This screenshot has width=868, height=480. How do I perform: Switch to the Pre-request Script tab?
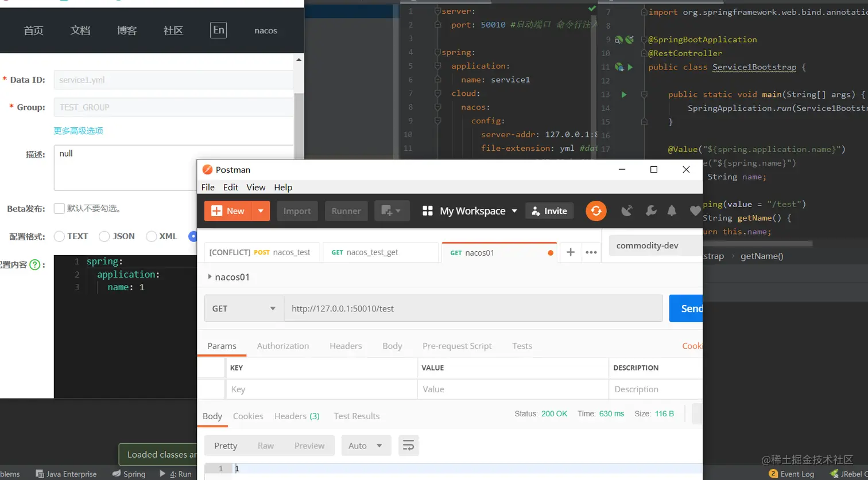tap(457, 346)
